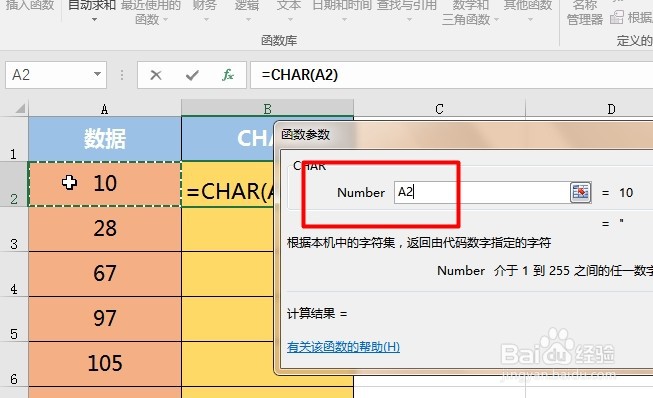Screen dimensions: 653x398
Task: Click the 插入函数 ribbon button
Action: point(30,6)
